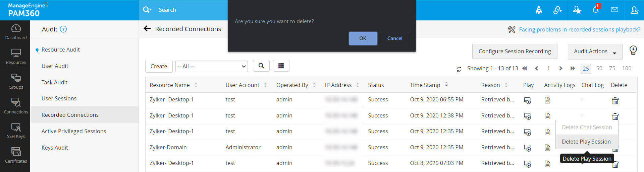644x172 pixels.
Task: Click the delete trash icon in first row
Action: click(x=615, y=100)
